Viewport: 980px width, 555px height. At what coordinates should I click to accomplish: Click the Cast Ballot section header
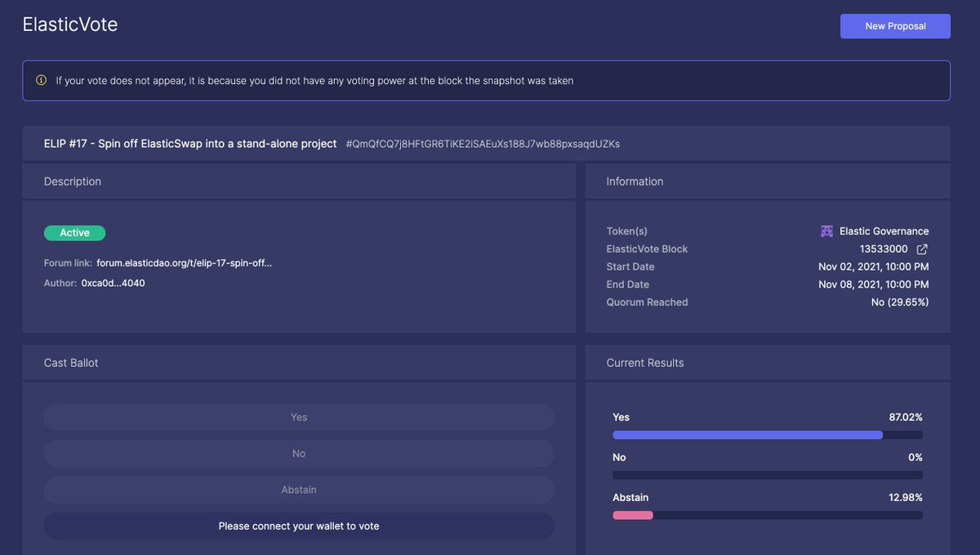69,362
